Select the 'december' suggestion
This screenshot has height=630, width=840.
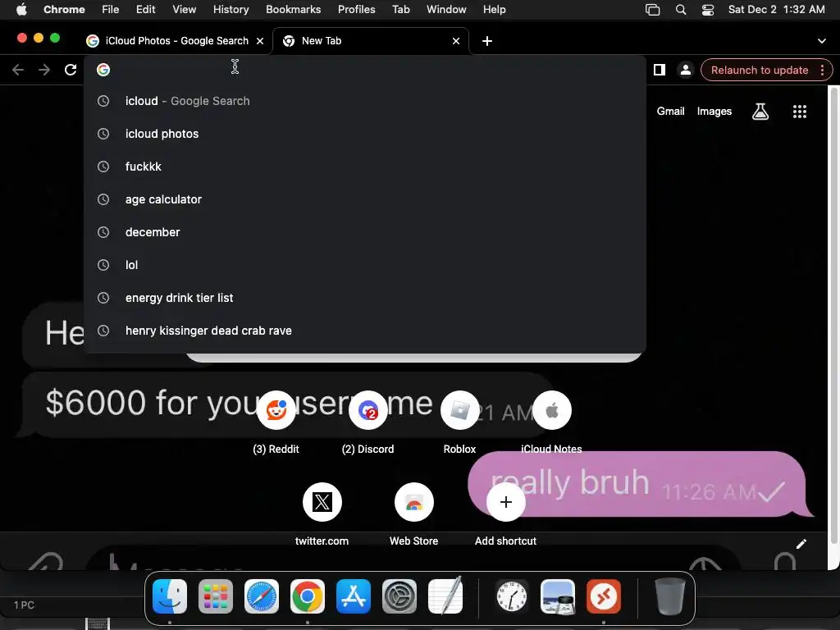point(364,232)
